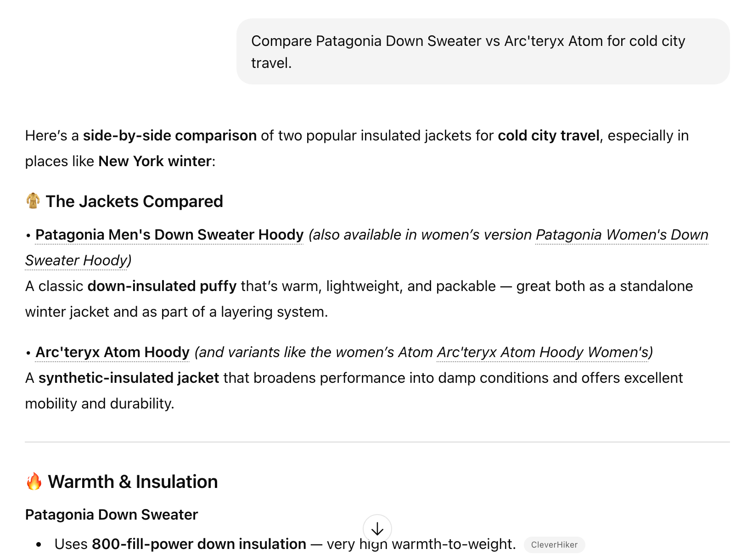
Task: Click the CleverHiker source citation chip
Action: point(554,545)
